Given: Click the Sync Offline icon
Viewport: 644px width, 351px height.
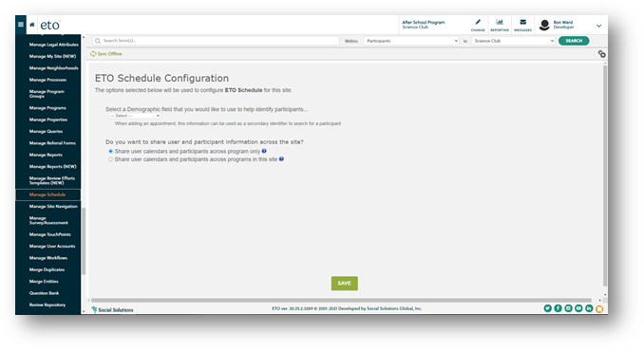Looking at the screenshot, I should [93, 54].
